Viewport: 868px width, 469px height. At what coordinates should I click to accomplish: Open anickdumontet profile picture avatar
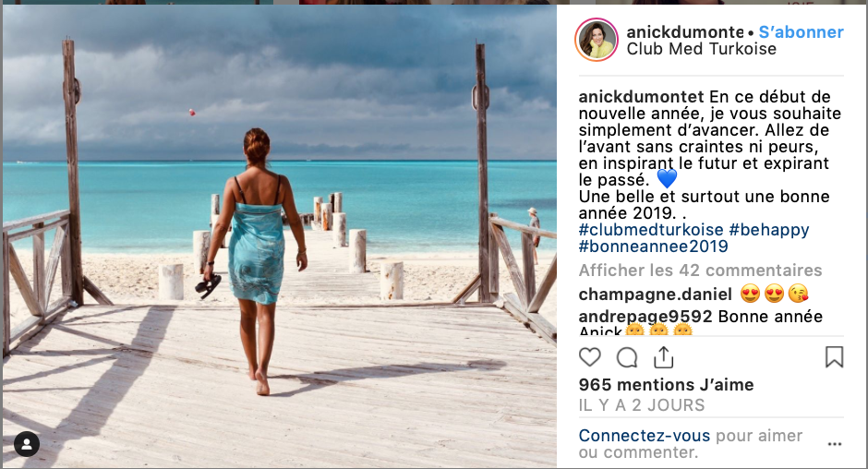597,40
